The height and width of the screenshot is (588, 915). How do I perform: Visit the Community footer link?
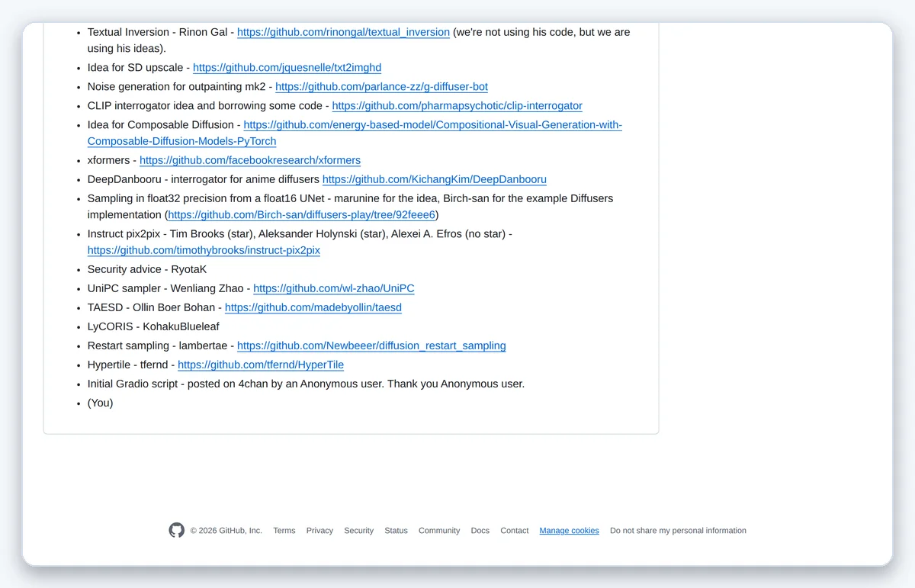(x=439, y=531)
